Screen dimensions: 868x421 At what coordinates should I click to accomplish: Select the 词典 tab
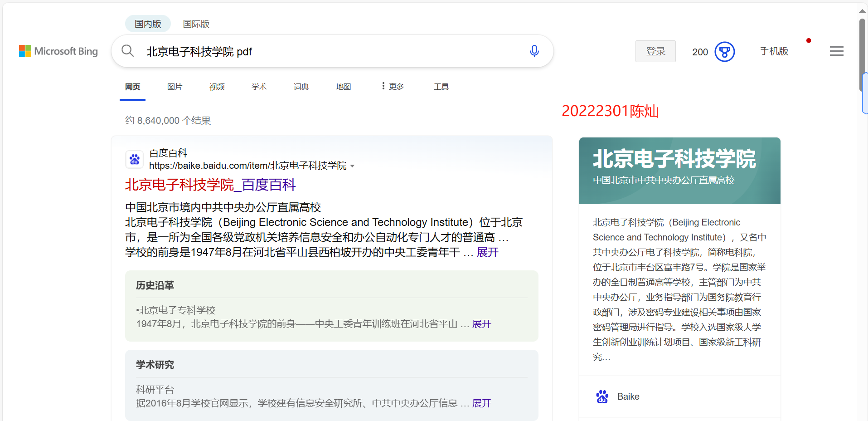tap(301, 87)
